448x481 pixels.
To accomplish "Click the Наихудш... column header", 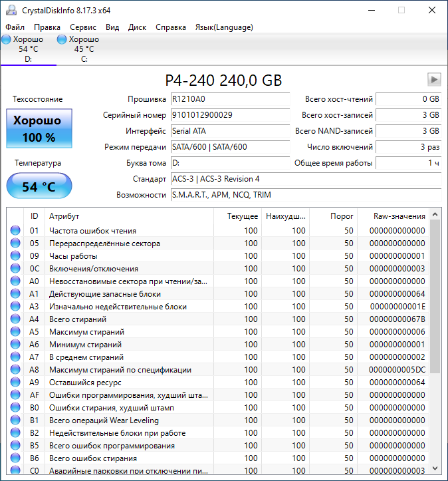I will [x=286, y=216].
